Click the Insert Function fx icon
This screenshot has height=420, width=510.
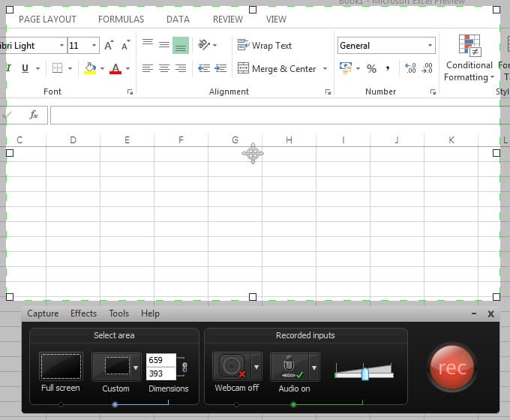(34, 115)
